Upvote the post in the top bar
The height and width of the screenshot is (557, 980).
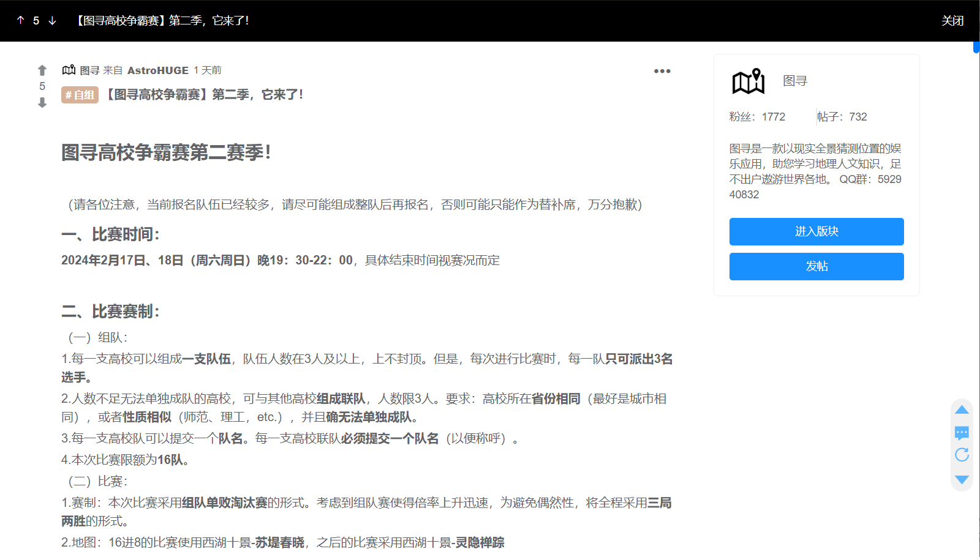(x=21, y=21)
